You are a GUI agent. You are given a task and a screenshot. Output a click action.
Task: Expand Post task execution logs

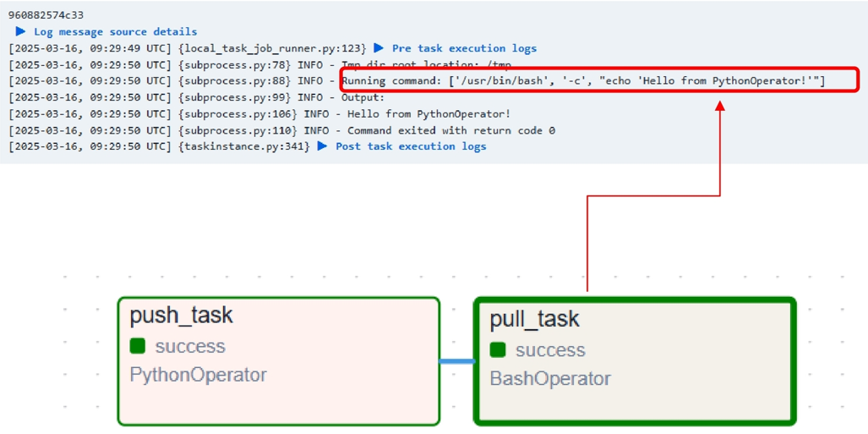tap(402, 146)
